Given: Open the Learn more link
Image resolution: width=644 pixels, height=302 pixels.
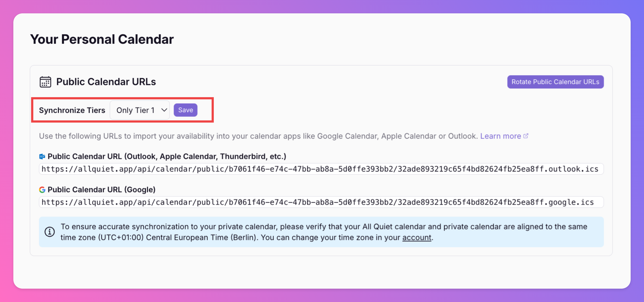Looking at the screenshot, I should point(500,136).
